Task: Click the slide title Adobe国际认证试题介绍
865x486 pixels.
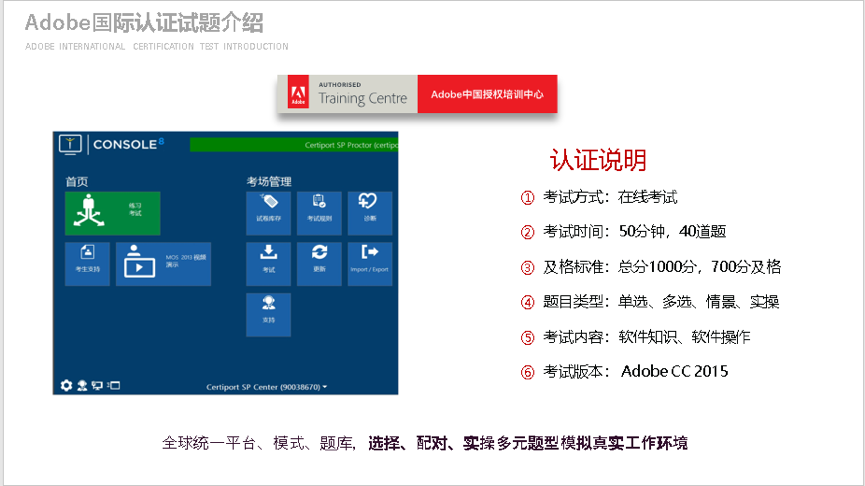Action: pyautogui.click(x=144, y=23)
